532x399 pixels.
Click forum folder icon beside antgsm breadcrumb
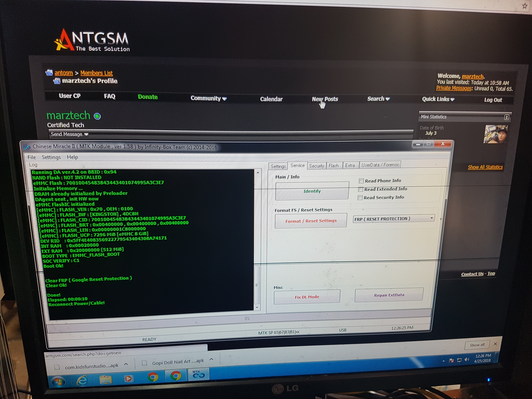[x=49, y=72]
